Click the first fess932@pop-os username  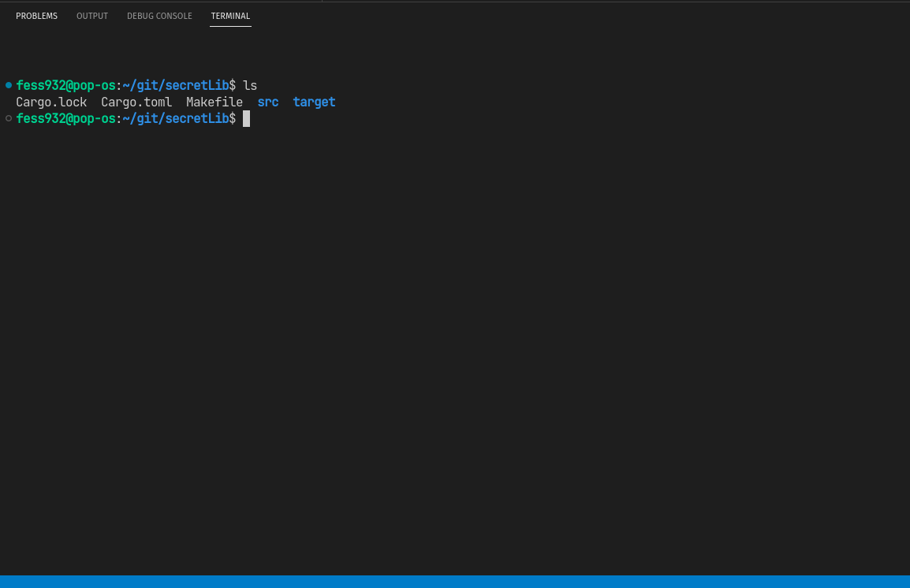coord(65,85)
